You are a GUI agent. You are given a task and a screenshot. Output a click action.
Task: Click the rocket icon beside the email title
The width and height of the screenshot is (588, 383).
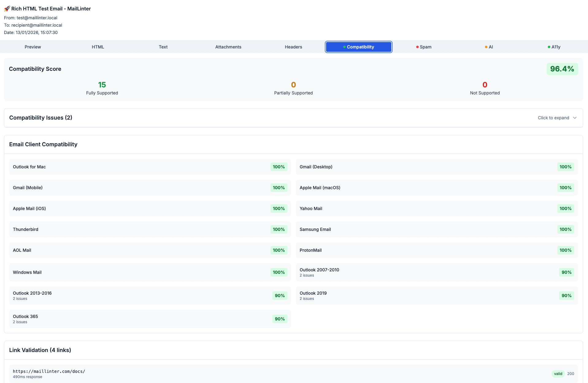click(6, 9)
